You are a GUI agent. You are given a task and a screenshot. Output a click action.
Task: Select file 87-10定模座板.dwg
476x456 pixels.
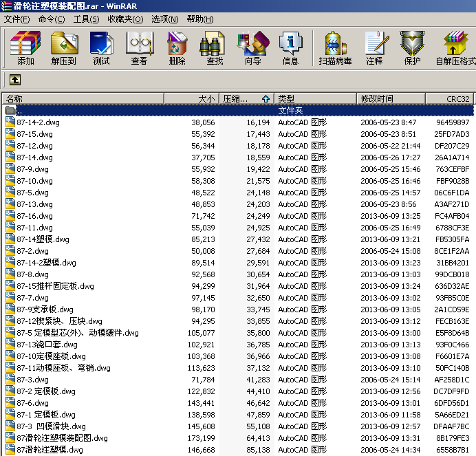click(x=51, y=356)
